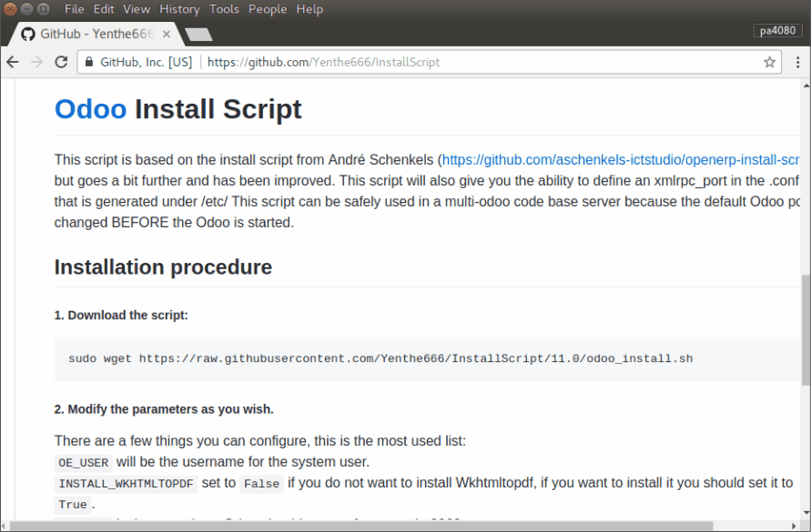The height and width of the screenshot is (532, 811).
Task: Close the GitHub tab
Action: 166,34
